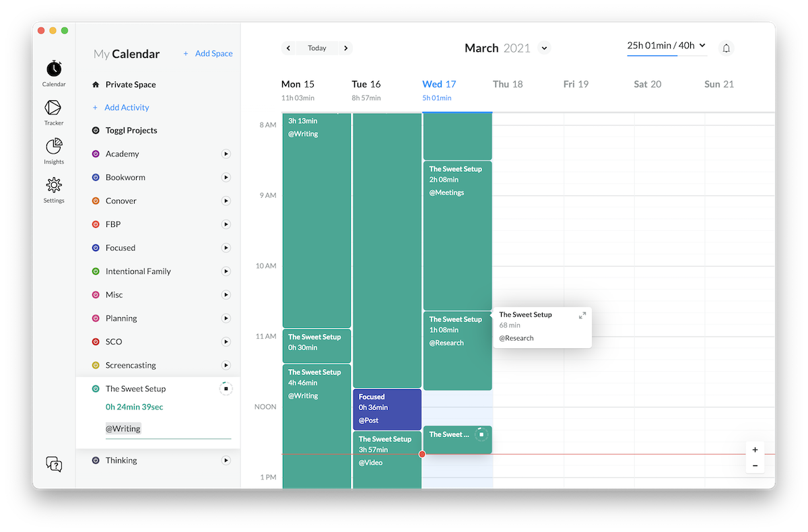Image resolution: width=808 pixels, height=532 pixels.
Task: Start tracking the Focused project
Action: 226,248
